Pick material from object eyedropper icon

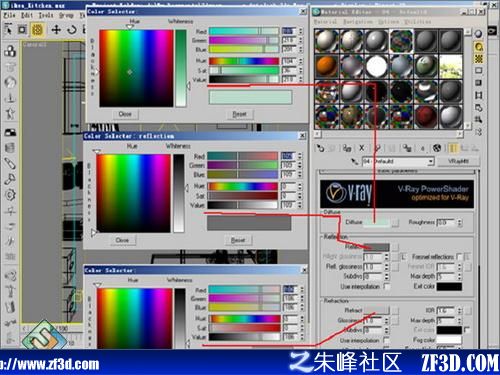(x=355, y=162)
